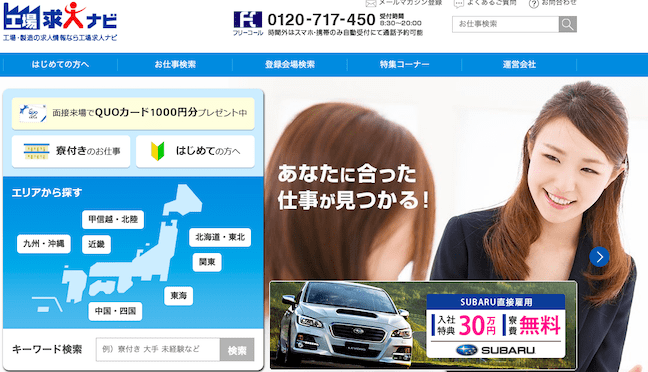Viewport: 648px width, 372px height.
Task: Select 九州・沖縄 region on the map
Action: [x=44, y=243]
